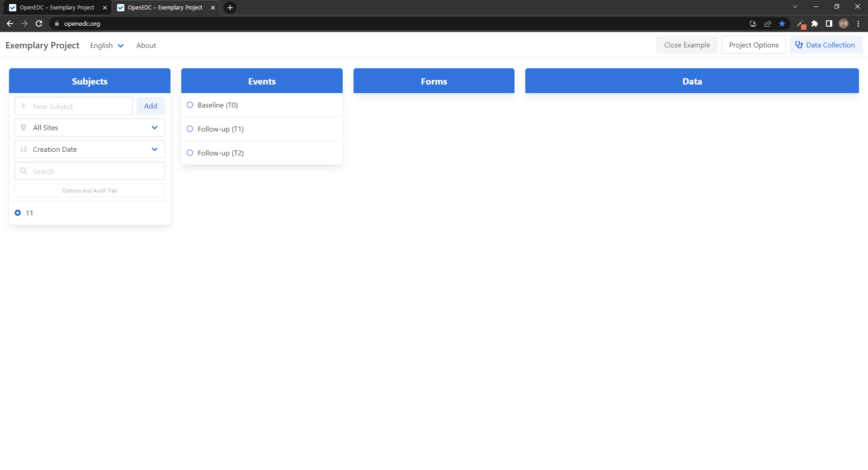
Task: Click the install app icon in address bar
Action: (x=753, y=23)
